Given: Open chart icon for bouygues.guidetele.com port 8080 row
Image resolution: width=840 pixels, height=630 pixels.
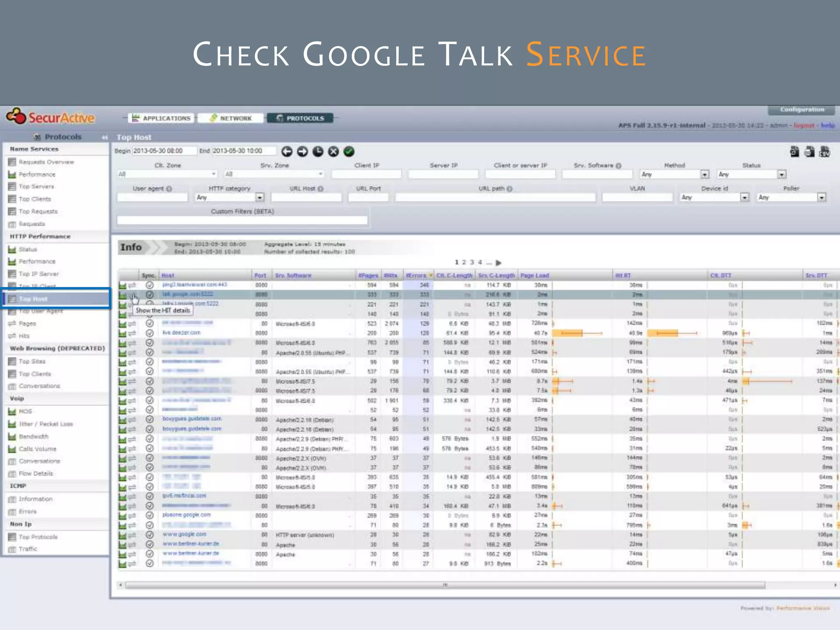Looking at the screenshot, I should pyautogui.click(x=122, y=420).
